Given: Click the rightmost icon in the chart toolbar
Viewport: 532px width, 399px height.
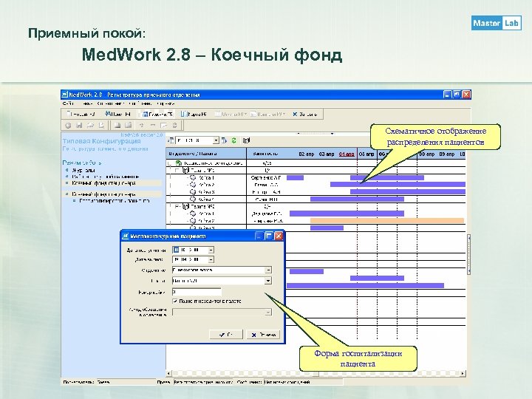Looking at the screenshot, I should 247,140.
